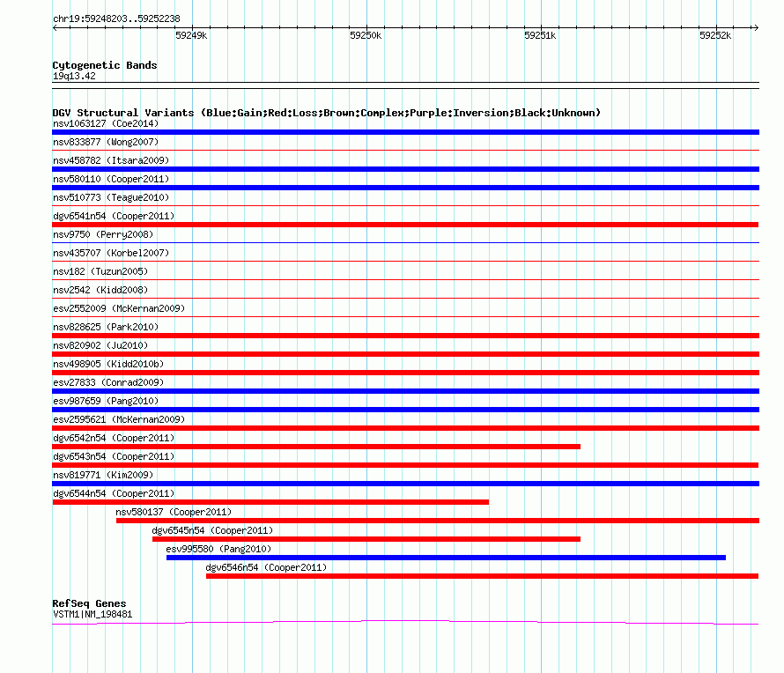This screenshot has width=784, height=673.
Task: Click esv987659 (Pang2010) label
Action: pos(106,401)
